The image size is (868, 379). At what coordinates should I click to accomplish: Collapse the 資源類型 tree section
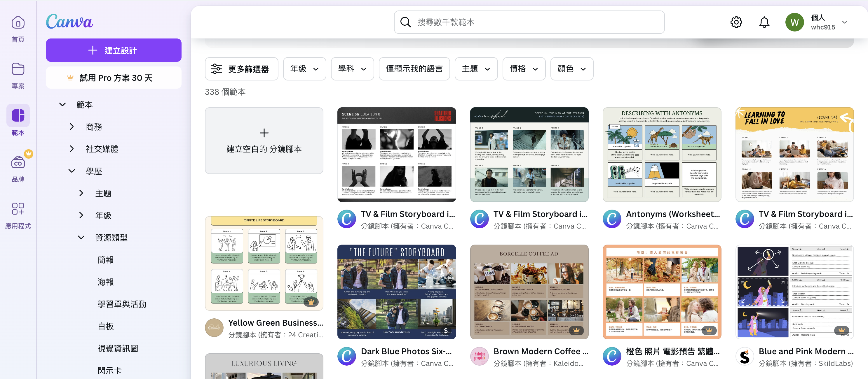(81, 237)
